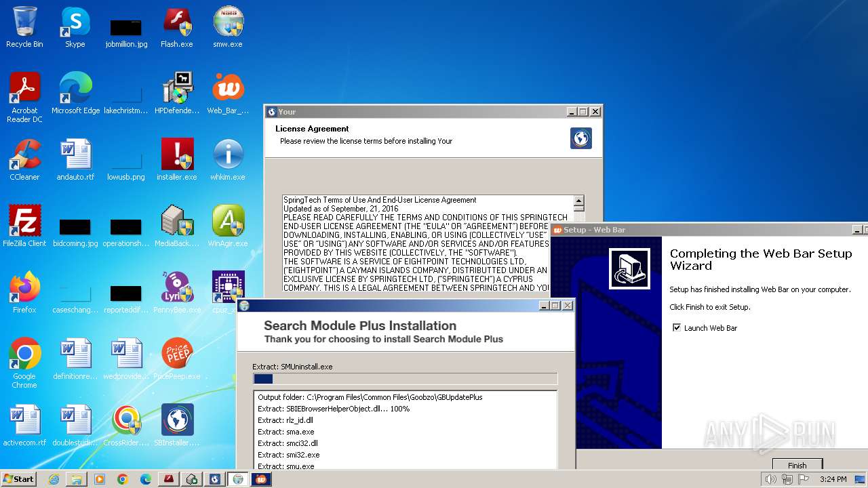Select the activecom.rtf document icon
868x488 pixels.
coord(24,426)
